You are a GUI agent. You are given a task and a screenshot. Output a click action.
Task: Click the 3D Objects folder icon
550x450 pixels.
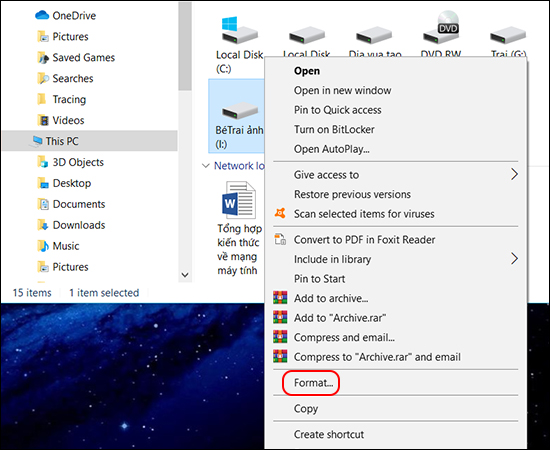pos(43,162)
